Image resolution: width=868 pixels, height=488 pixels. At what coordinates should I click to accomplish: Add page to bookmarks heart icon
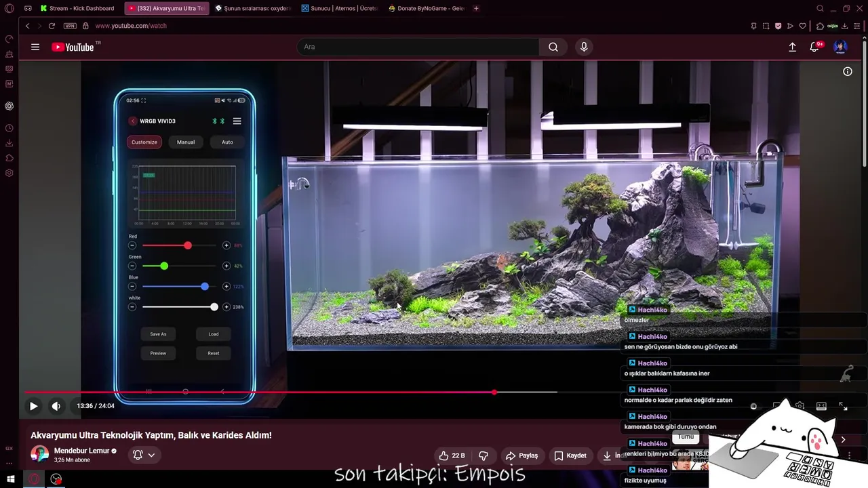[803, 26]
